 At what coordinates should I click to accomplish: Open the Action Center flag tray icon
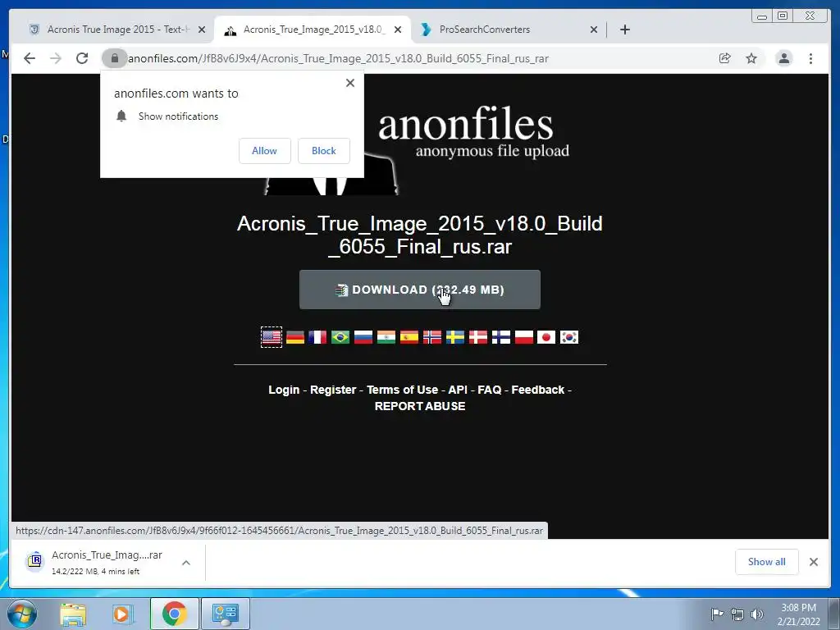[716, 614]
